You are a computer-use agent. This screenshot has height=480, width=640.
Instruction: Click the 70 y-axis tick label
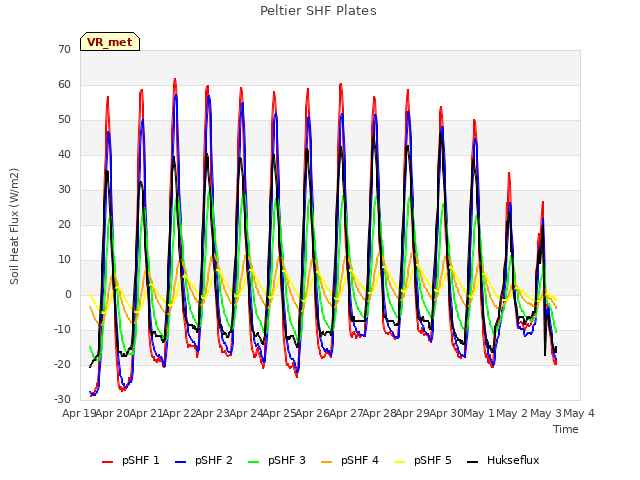64,49
